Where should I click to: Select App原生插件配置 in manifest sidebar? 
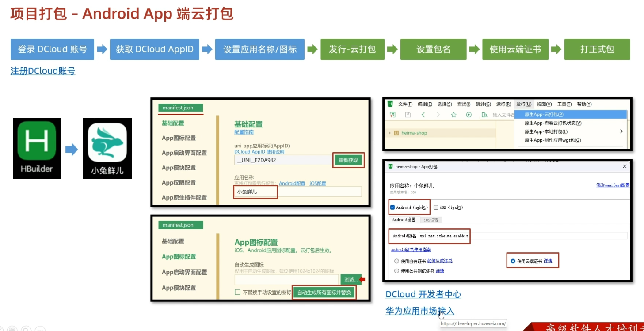coord(184,197)
